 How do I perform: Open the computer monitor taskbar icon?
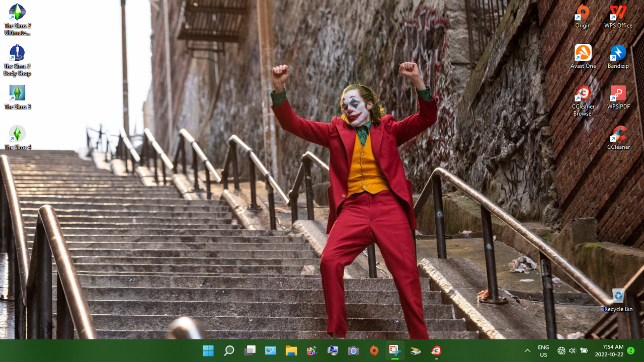[333, 350]
